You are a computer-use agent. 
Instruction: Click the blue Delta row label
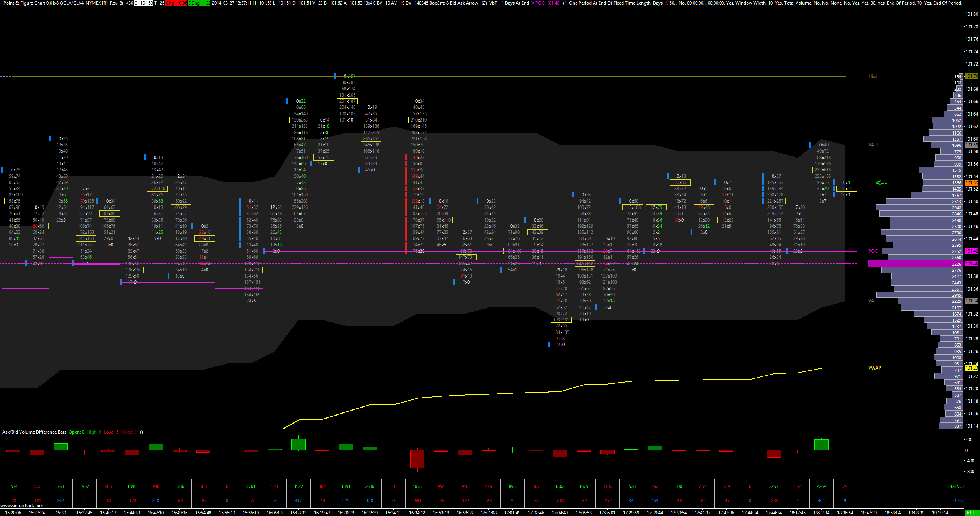(x=957, y=501)
